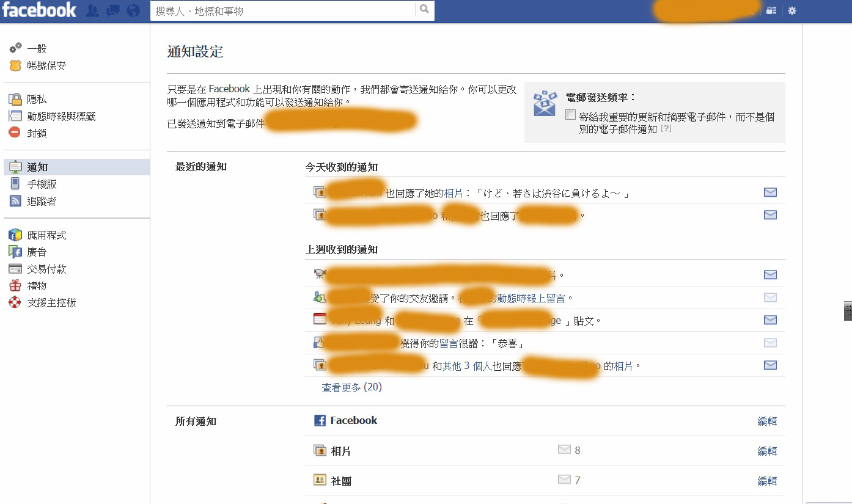Open messages icon in header
The image size is (852, 504).
112,10
